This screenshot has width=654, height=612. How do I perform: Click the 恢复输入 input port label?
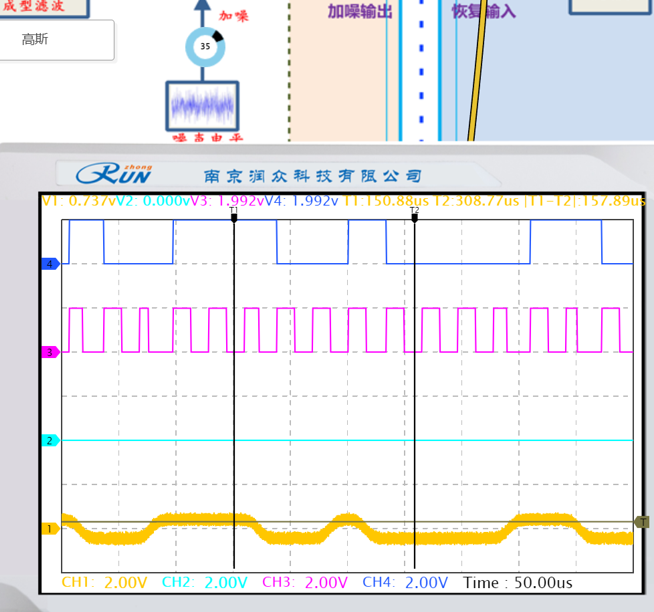coord(483,12)
